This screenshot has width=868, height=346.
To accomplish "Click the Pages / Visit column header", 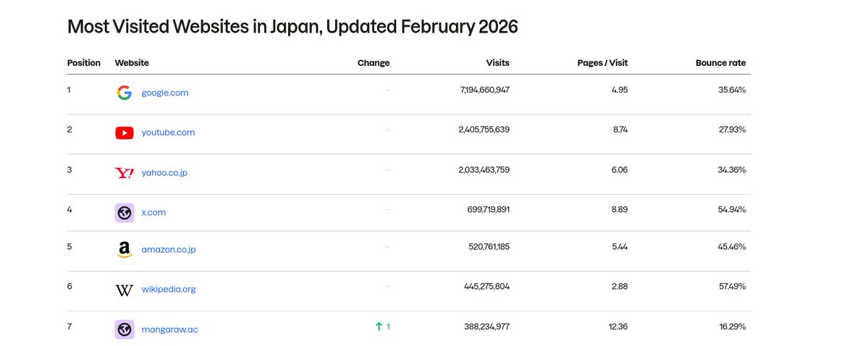I will click(602, 63).
